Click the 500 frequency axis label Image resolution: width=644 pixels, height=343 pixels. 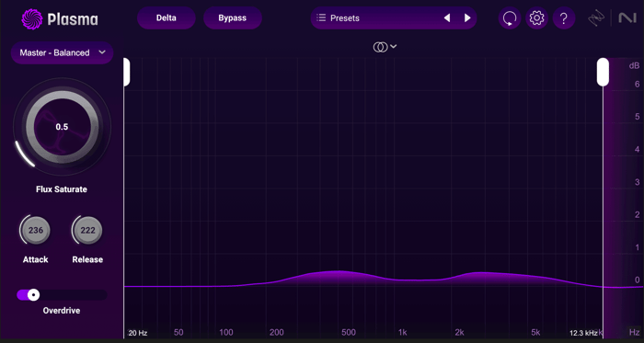click(x=349, y=332)
